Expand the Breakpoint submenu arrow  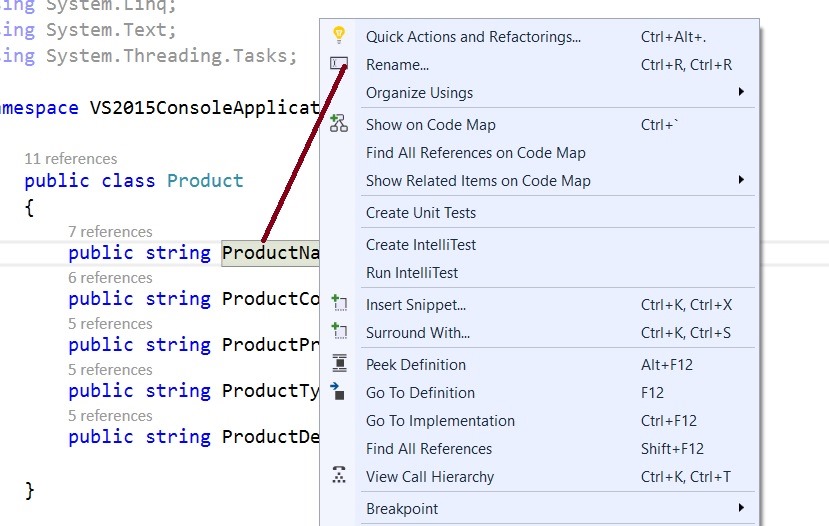pos(741,508)
